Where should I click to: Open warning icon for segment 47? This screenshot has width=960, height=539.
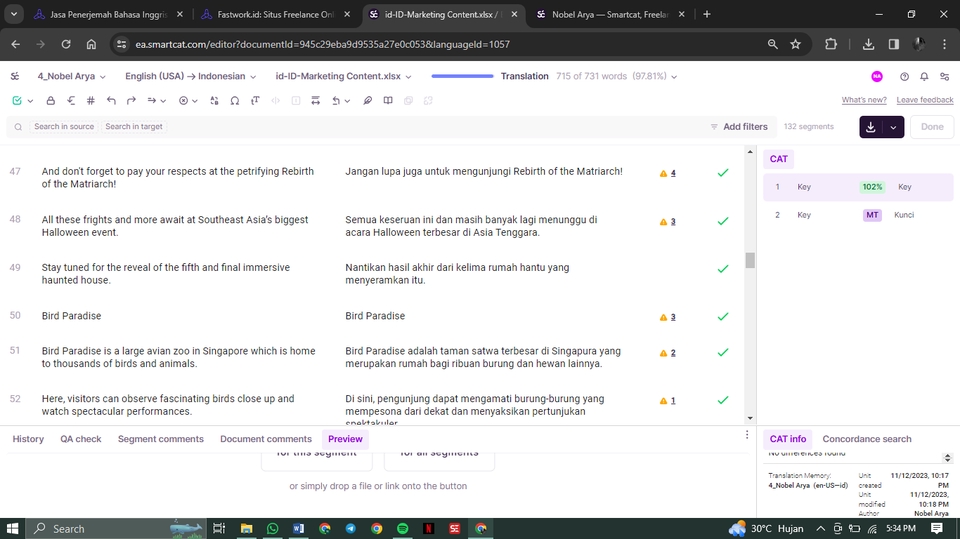663,173
